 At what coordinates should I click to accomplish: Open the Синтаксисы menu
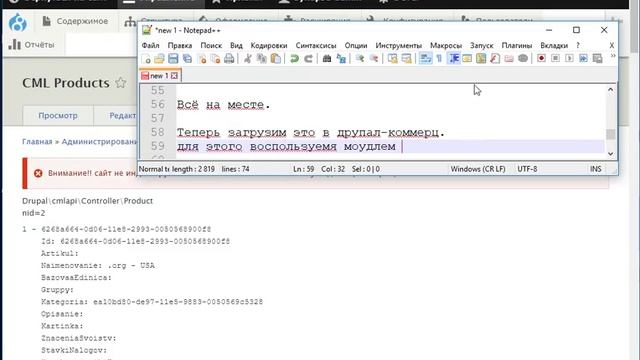click(x=316, y=45)
